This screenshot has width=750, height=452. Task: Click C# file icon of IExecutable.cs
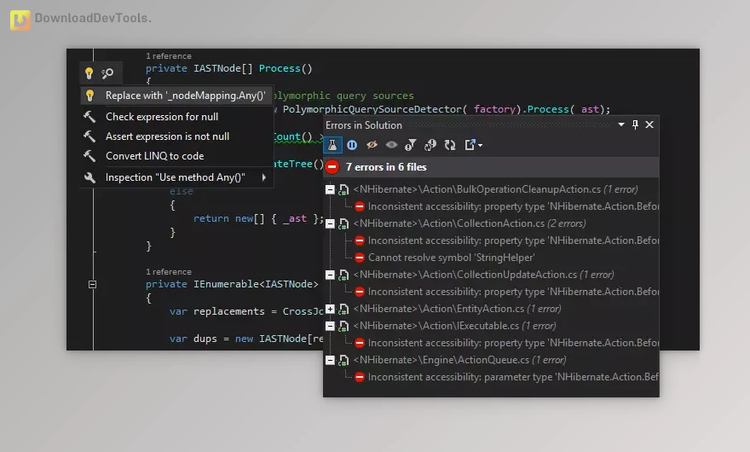(343, 326)
